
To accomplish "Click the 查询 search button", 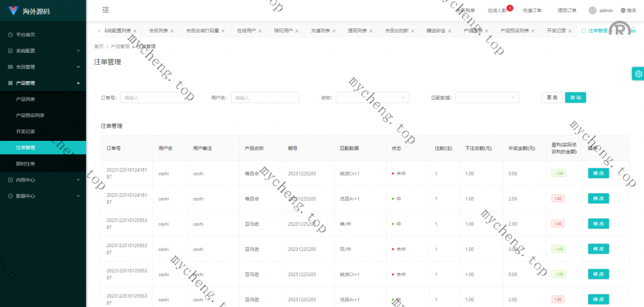I will coord(575,98).
